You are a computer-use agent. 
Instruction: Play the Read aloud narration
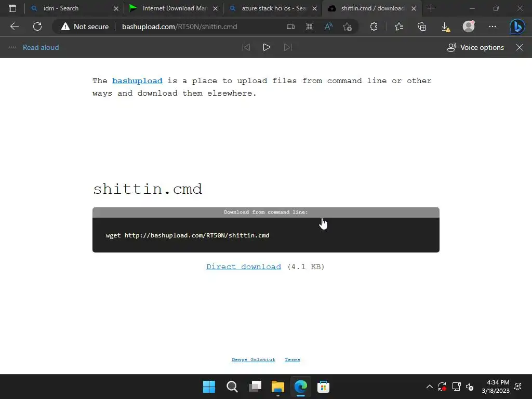(x=267, y=47)
